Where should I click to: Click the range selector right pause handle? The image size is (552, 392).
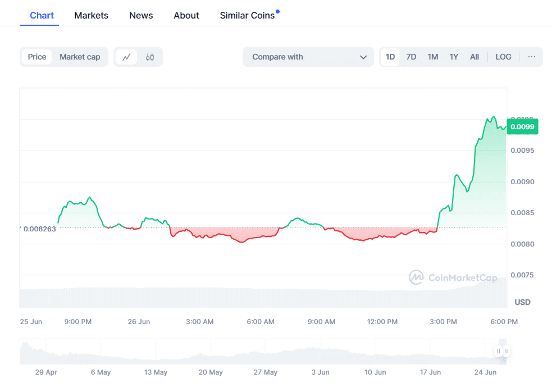pyautogui.click(x=506, y=351)
